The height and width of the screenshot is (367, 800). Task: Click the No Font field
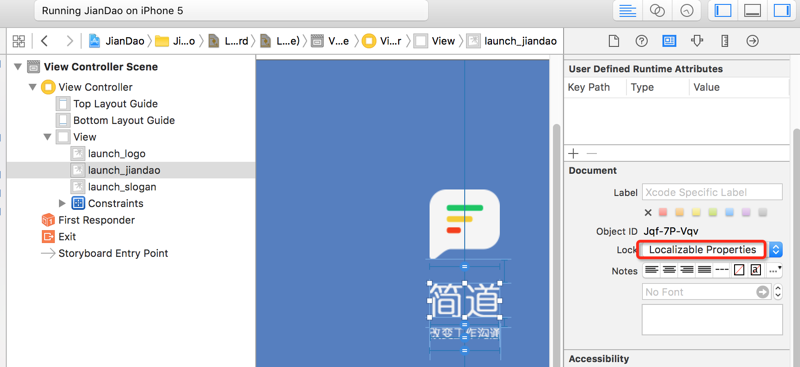[706, 292]
